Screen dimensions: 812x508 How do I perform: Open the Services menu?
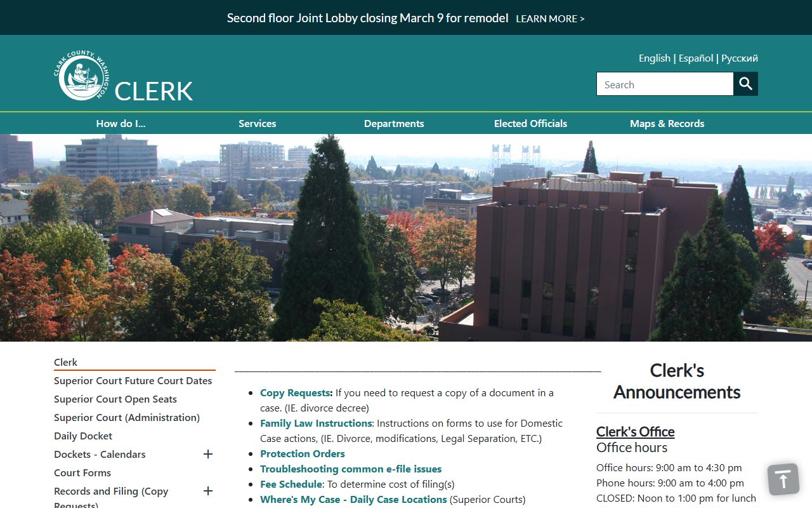click(x=257, y=123)
